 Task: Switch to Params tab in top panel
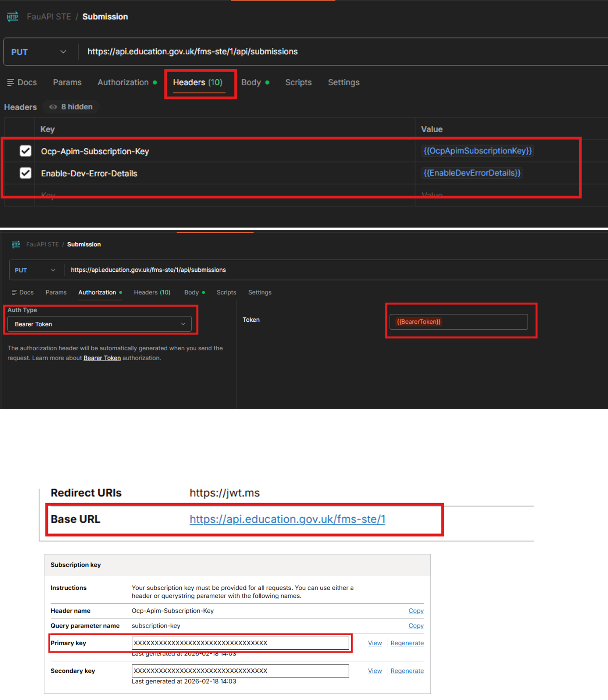(67, 82)
